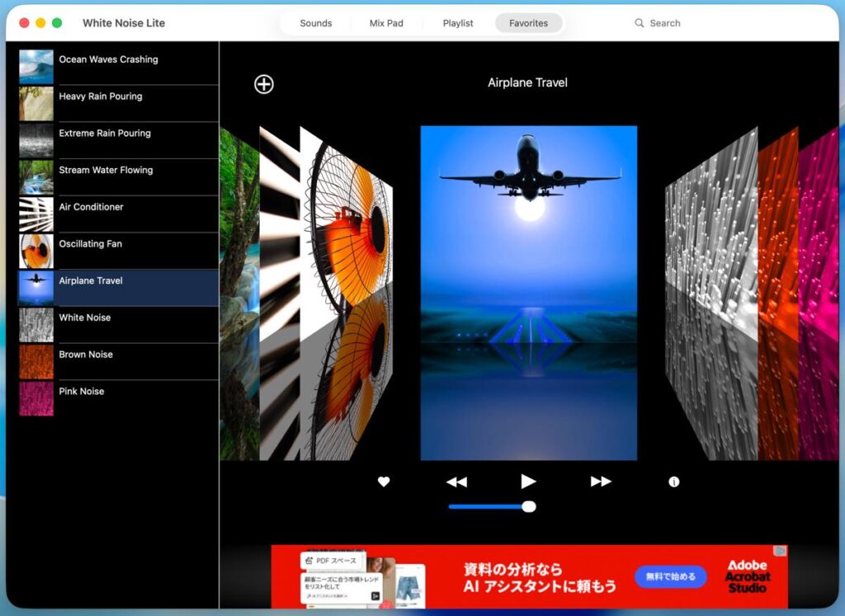Image resolution: width=845 pixels, height=616 pixels.
Task: Select the Extreme Rain Pouring thumbnail icon
Action: (x=36, y=140)
